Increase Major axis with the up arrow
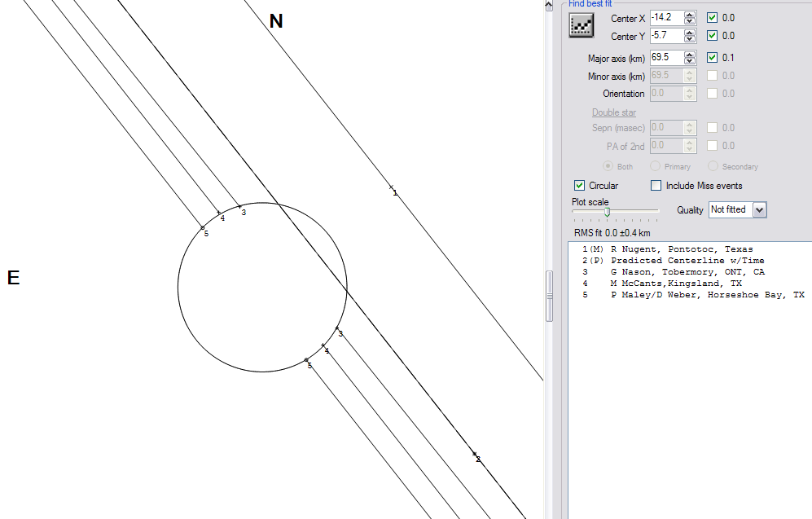812x519 pixels. coord(690,55)
